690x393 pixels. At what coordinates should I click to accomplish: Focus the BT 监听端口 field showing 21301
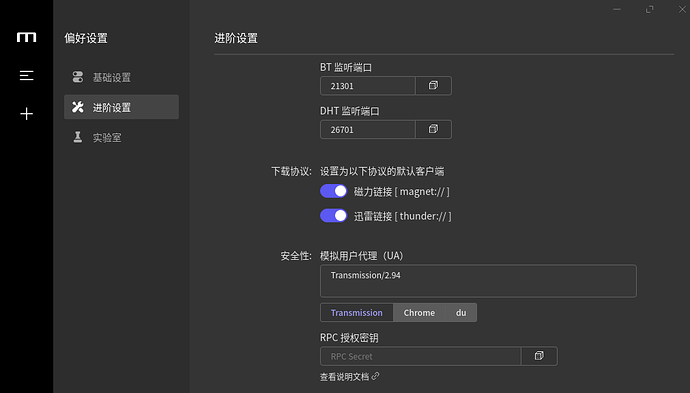[x=368, y=86]
